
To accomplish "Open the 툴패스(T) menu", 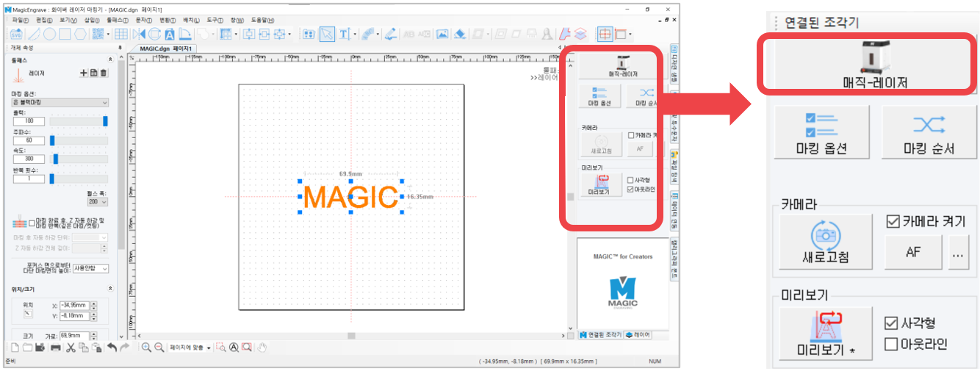I will (x=118, y=20).
